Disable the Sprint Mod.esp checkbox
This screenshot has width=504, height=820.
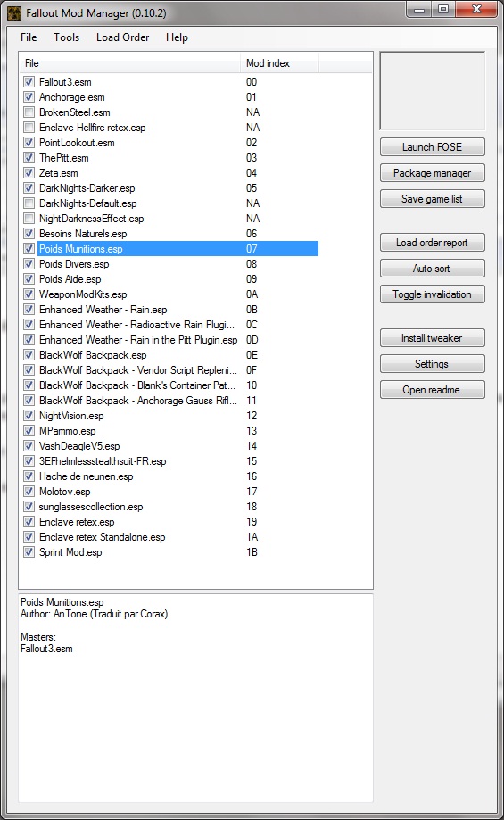coord(29,552)
